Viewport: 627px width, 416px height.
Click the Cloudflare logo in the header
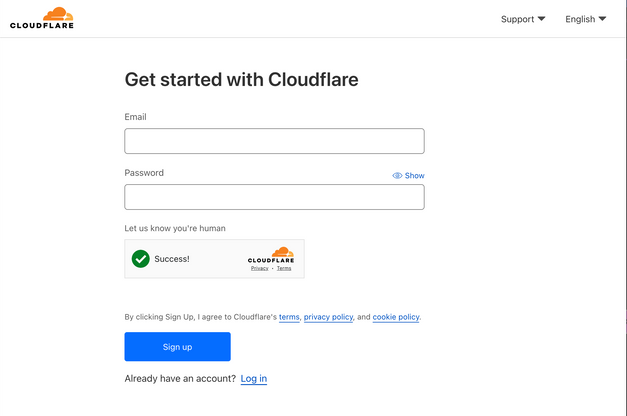pos(42,18)
